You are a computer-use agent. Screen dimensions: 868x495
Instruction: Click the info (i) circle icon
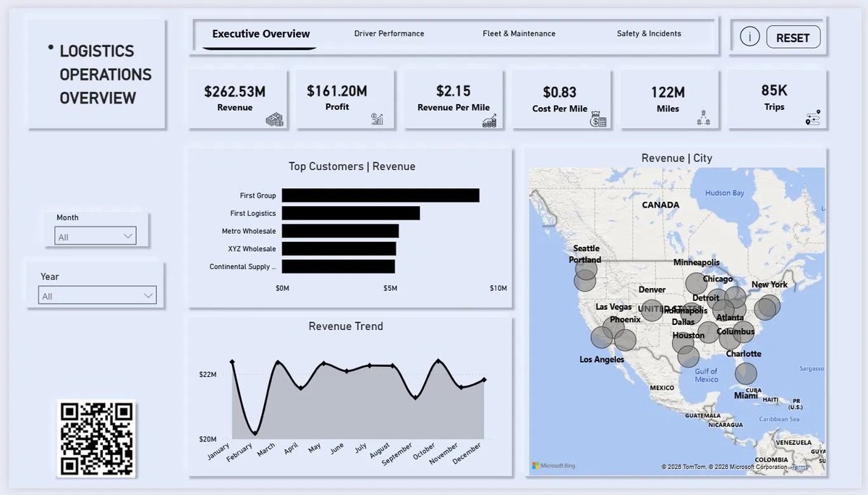click(750, 37)
